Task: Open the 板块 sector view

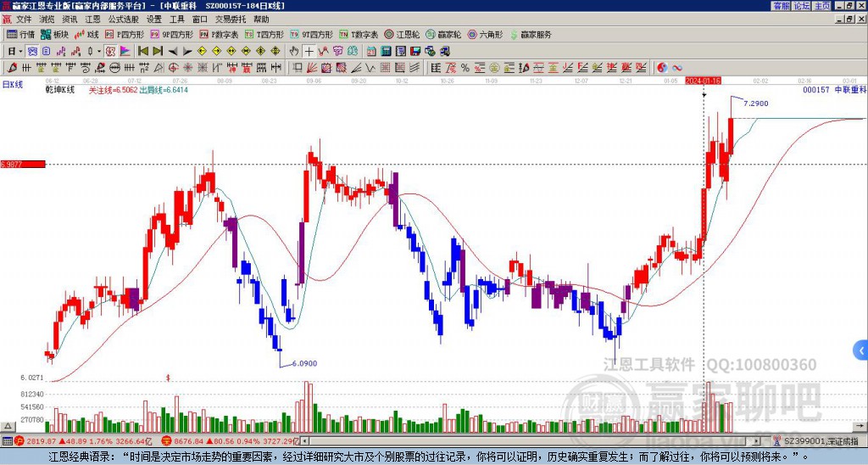Action: 55,35
